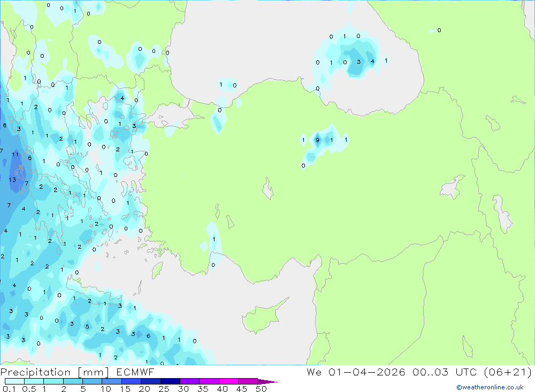The width and height of the screenshot is (535, 392).
Task: Click the legend label '25'
Action: [x=164, y=389]
